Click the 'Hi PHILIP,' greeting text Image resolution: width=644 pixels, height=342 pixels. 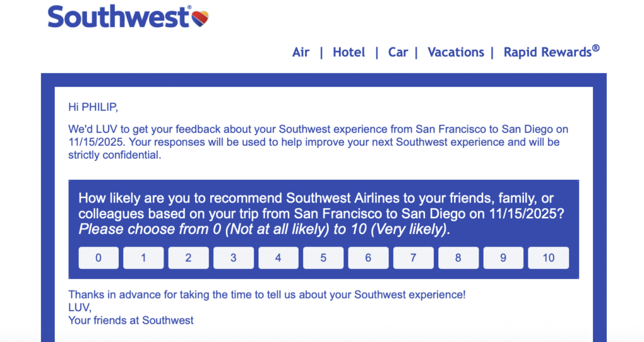(93, 107)
